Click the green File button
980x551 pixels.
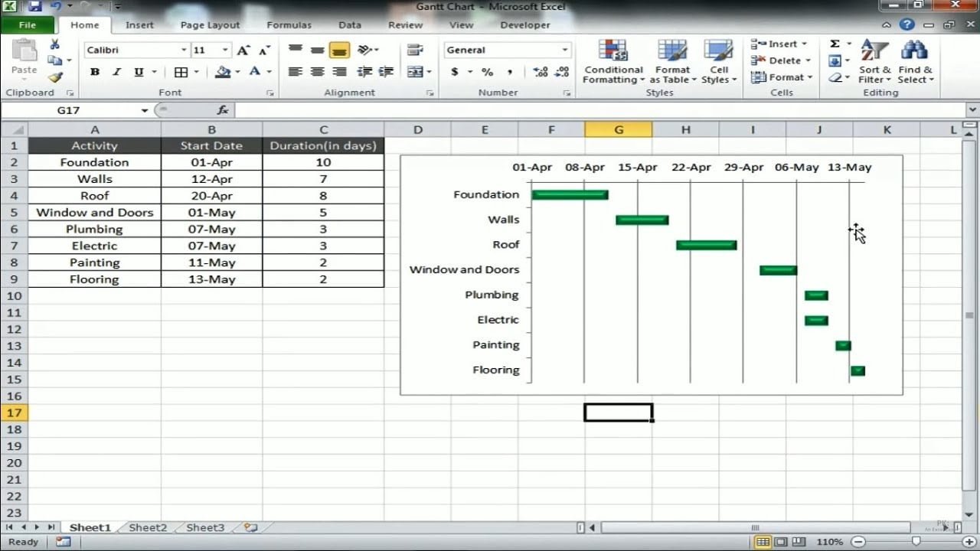[x=27, y=25]
